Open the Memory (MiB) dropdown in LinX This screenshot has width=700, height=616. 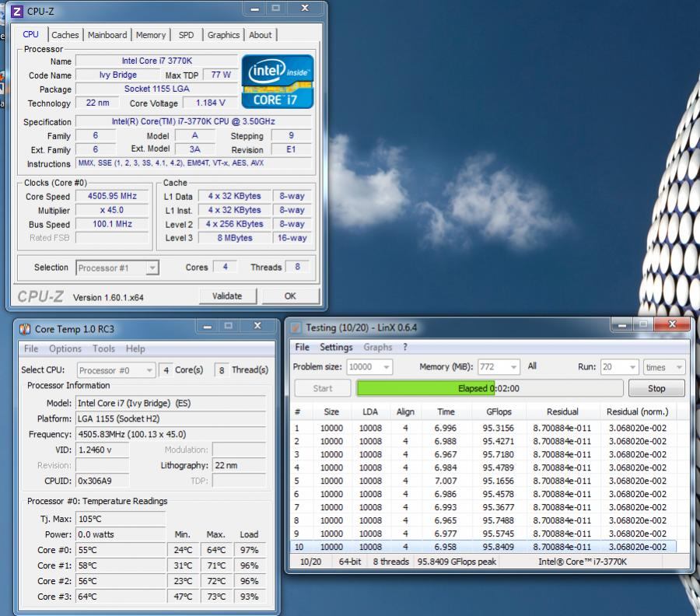click(499, 367)
